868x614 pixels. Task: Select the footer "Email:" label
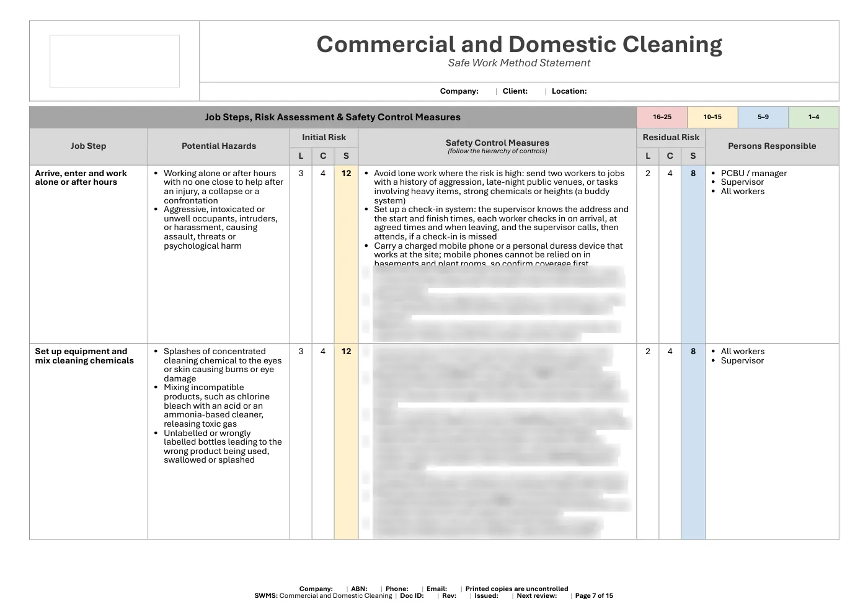click(436, 589)
